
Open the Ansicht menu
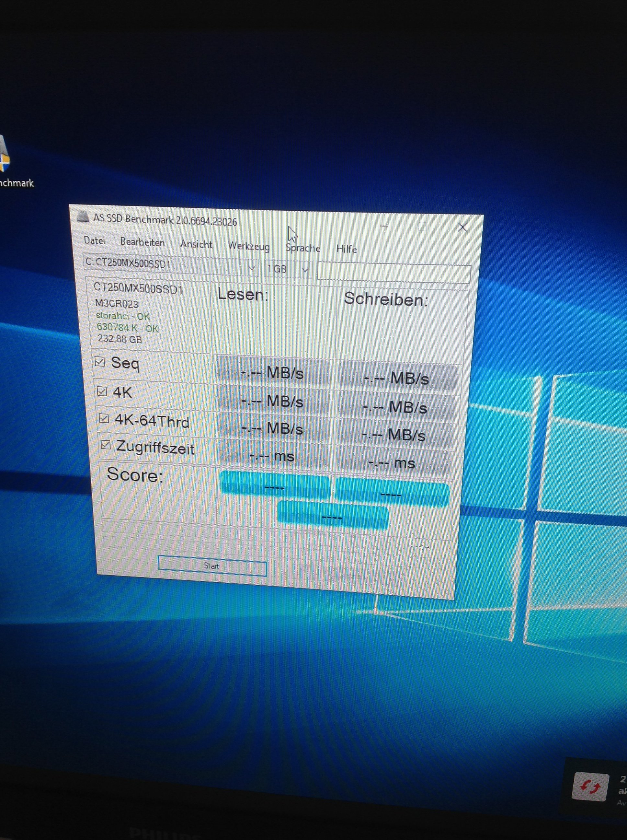pos(196,244)
